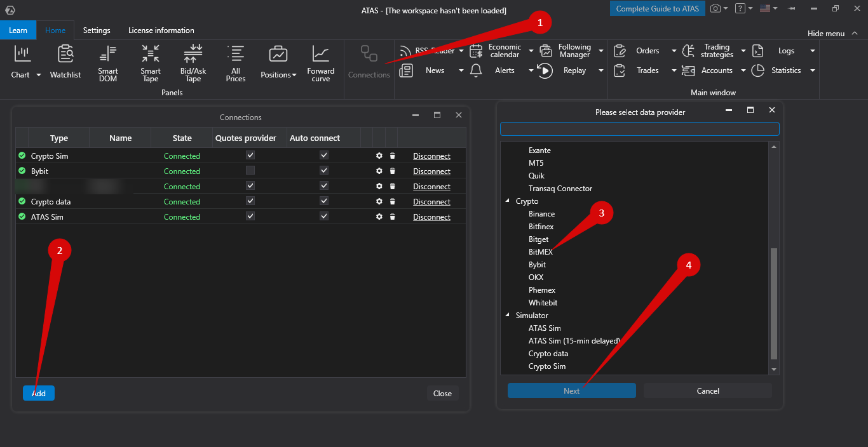Open the Orders dropdown arrow
868x447 pixels.
pos(674,51)
